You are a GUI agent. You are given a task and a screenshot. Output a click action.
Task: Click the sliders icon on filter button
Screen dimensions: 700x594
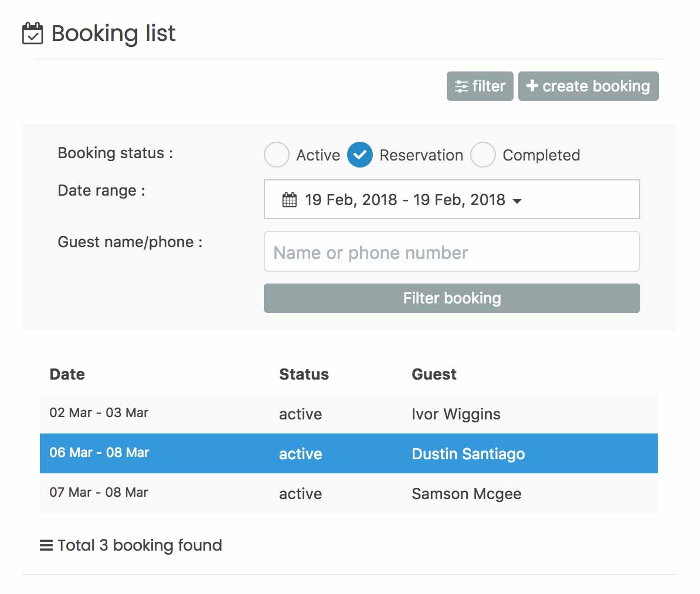461,87
